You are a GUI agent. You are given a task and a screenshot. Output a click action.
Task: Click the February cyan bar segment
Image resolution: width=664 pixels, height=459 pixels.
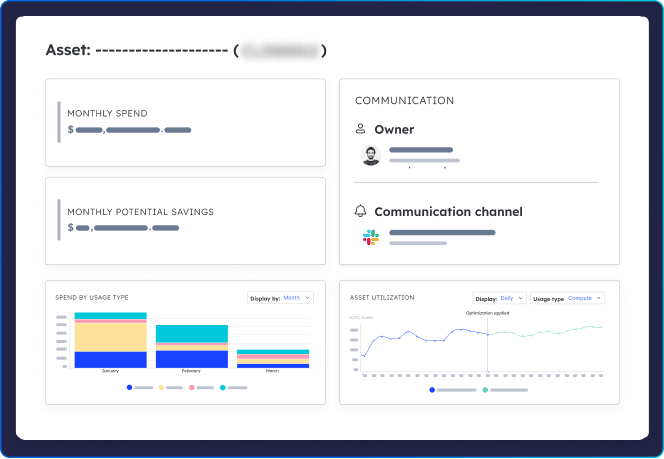pyautogui.click(x=192, y=334)
